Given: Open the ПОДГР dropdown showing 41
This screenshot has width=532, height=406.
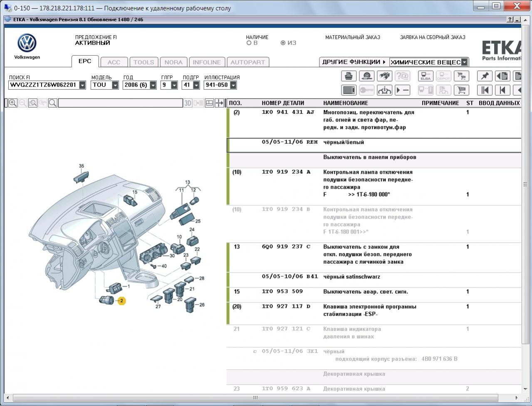Looking at the screenshot, I should click(x=196, y=85).
